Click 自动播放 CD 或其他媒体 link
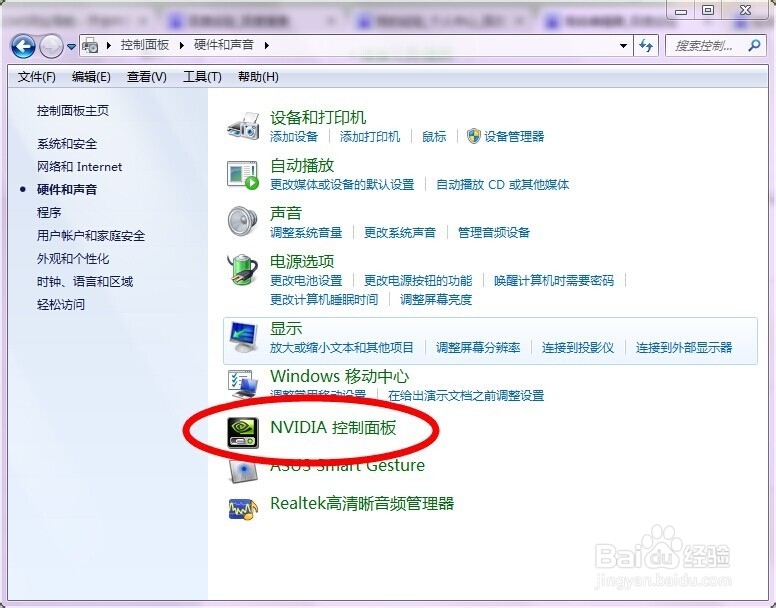 click(502, 185)
